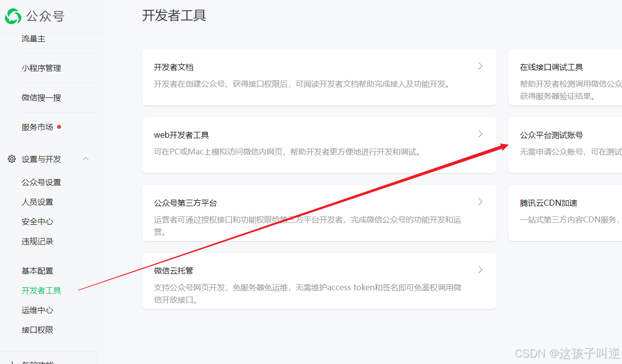
Task: Open the web开发者工具 card arrow
Action: click(480, 134)
